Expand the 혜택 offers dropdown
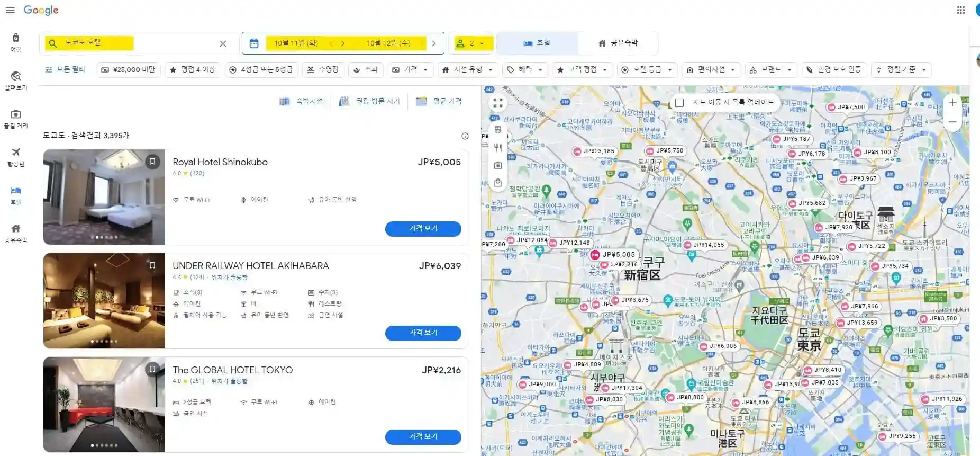Screen dimensions: 980x456 pyautogui.click(x=524, y=69)
